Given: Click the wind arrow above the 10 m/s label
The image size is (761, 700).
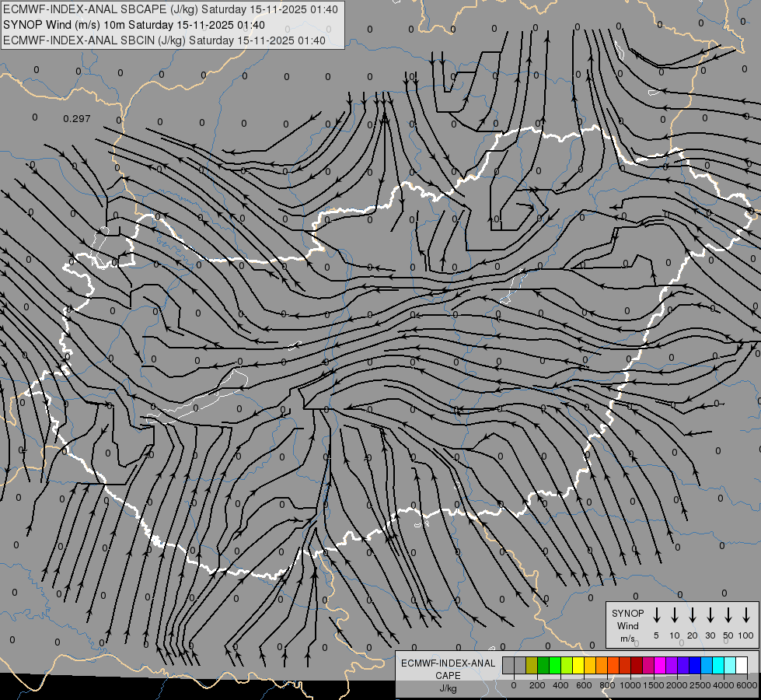Looking at the screenshot, I should click(675, 615).
